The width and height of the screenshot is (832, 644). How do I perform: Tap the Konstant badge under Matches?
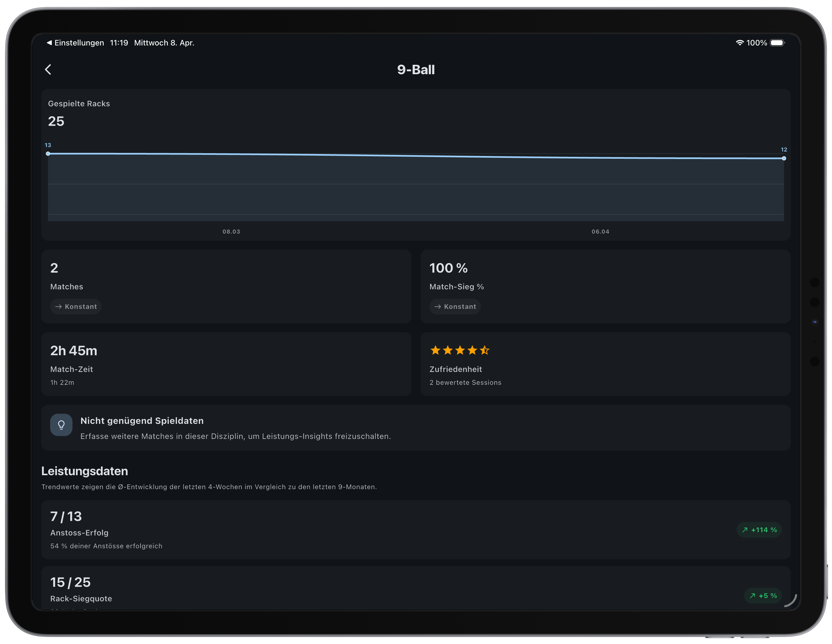76,306
